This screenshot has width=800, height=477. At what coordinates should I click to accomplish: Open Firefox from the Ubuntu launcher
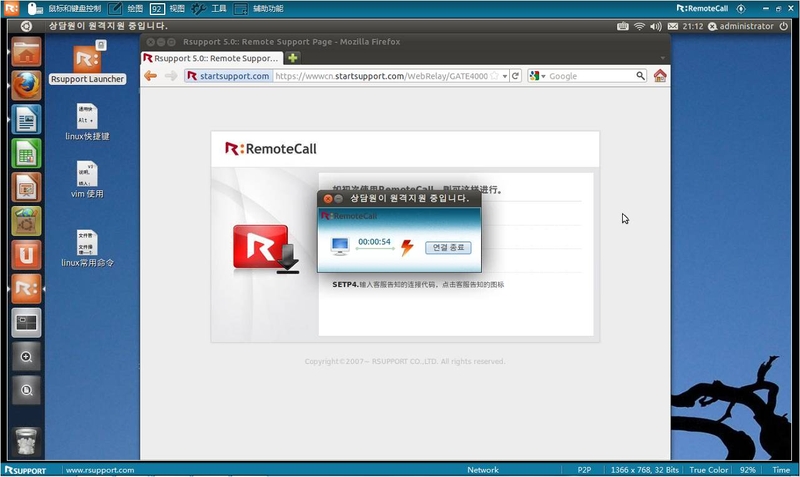[x=26, y=85]
